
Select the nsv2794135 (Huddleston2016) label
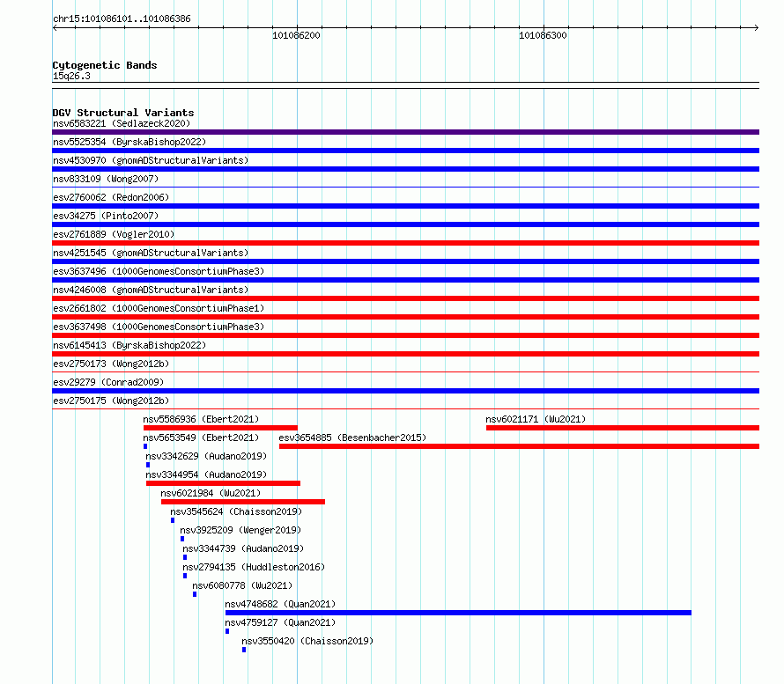pyautogui.click(x=254, y=567)
